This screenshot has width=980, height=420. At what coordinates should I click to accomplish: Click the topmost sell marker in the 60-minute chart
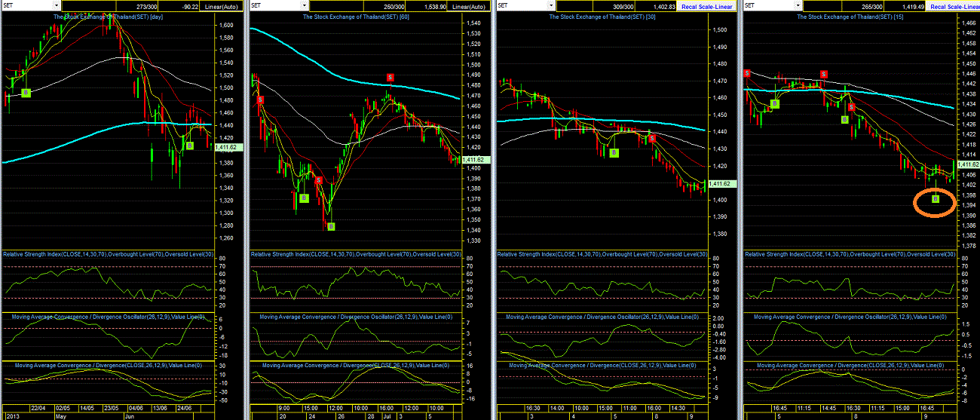[x=390, y=77]
